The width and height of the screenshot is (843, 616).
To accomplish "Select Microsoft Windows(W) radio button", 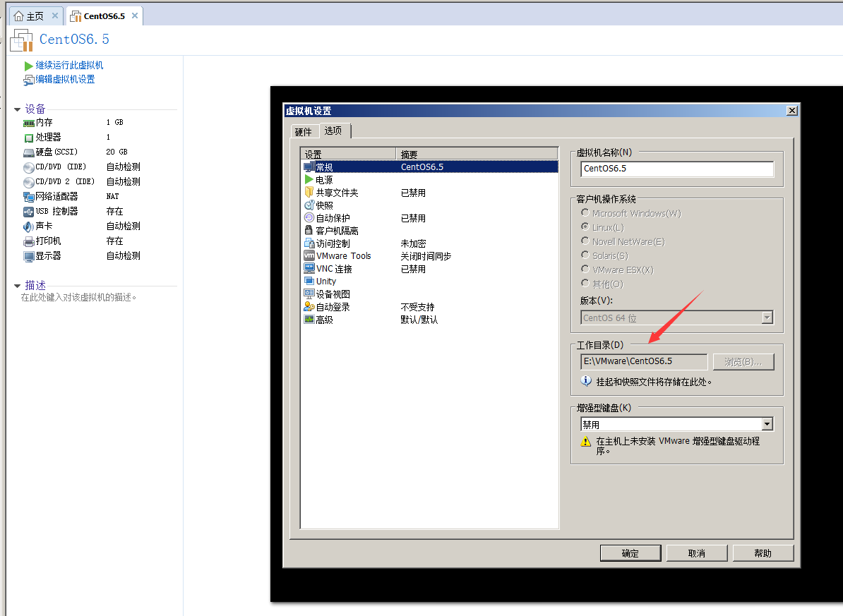I will 585,213.
